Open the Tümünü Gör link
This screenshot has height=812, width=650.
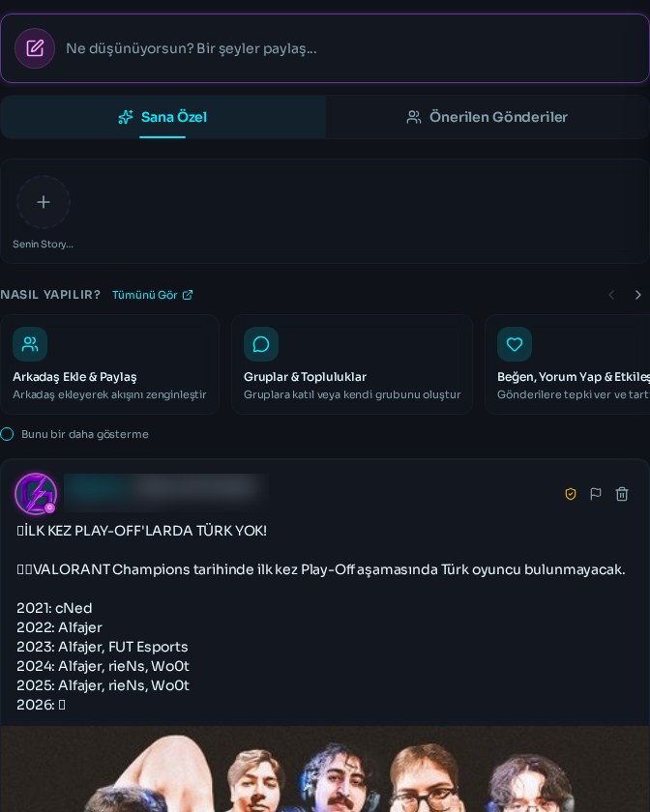click(153, 295)
